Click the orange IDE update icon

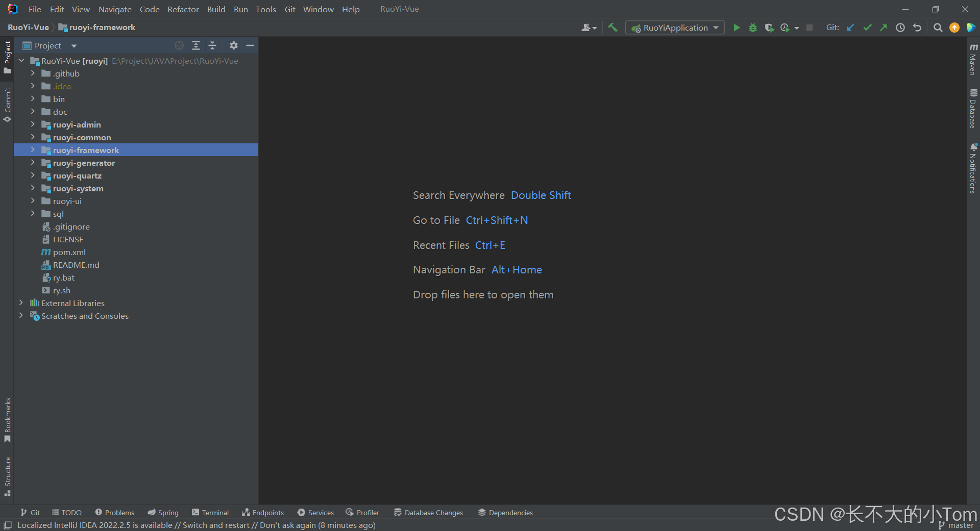tap(954, 28)
